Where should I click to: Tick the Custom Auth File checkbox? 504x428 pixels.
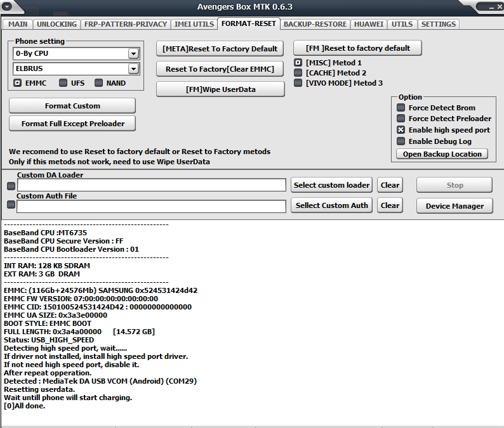[x=11, y=205]
